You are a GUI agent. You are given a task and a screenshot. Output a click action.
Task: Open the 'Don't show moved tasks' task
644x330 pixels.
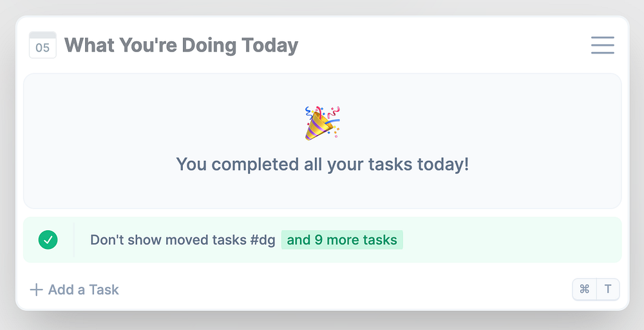pos(168,240)
